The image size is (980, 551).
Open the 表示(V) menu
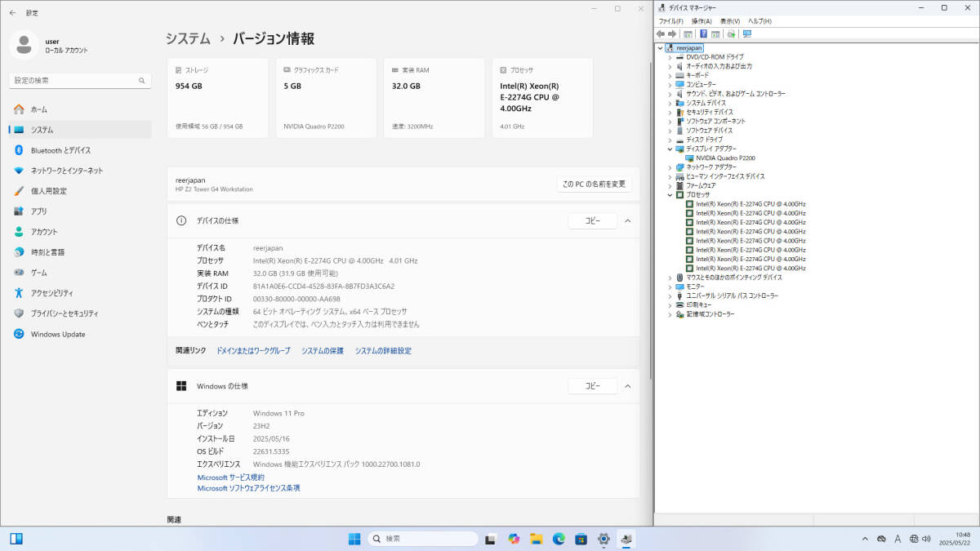730,20
